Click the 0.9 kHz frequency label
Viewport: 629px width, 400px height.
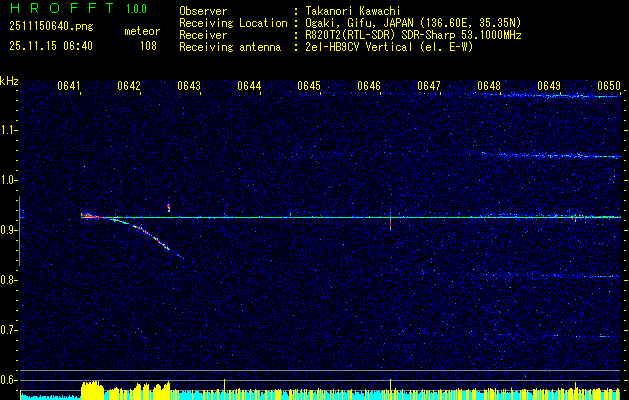pyautogui.click(x=8, y=230)
